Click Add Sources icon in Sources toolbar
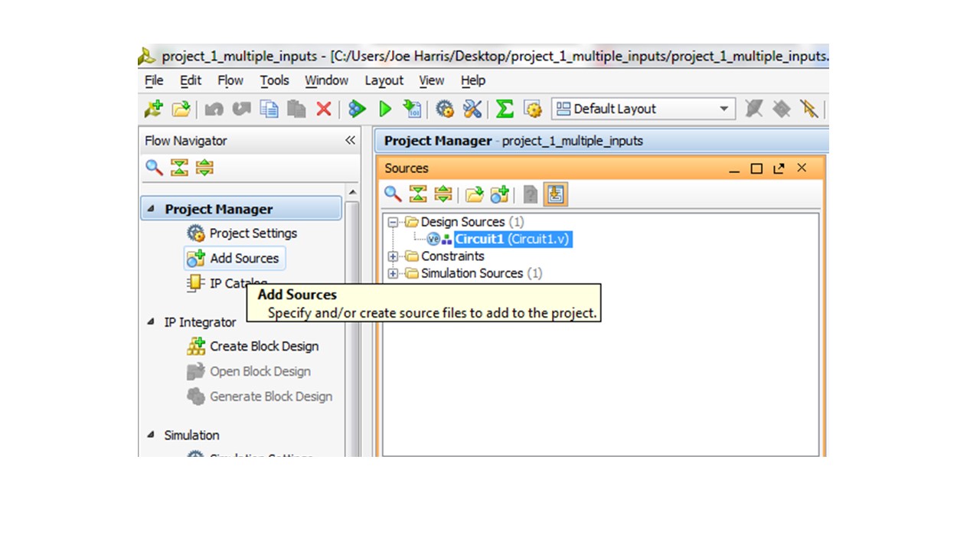Screen dimensions: 980x551 pos(499,195)
